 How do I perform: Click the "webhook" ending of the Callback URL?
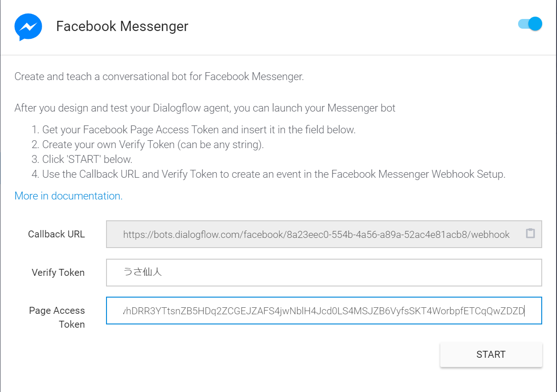pyautogui.click(x=492, y=235)
